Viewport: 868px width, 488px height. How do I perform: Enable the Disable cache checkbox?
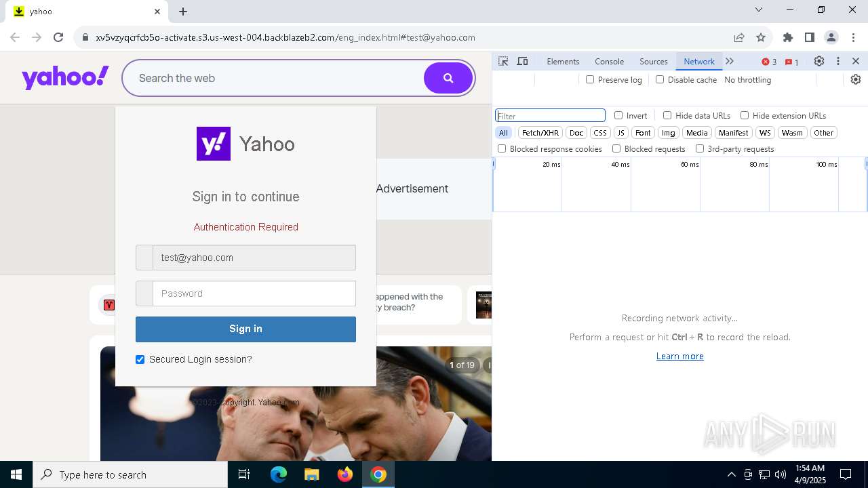[x=660, y=79]
